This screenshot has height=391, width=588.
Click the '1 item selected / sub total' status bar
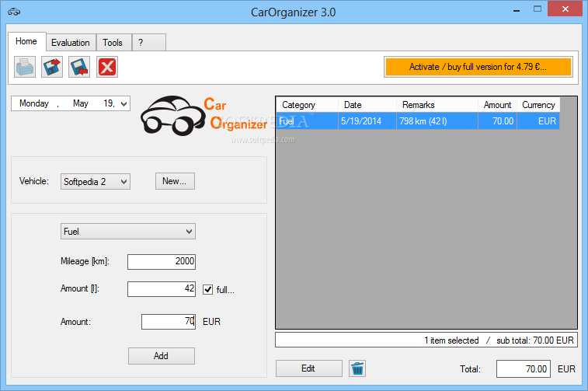click(x=426, y=340)
